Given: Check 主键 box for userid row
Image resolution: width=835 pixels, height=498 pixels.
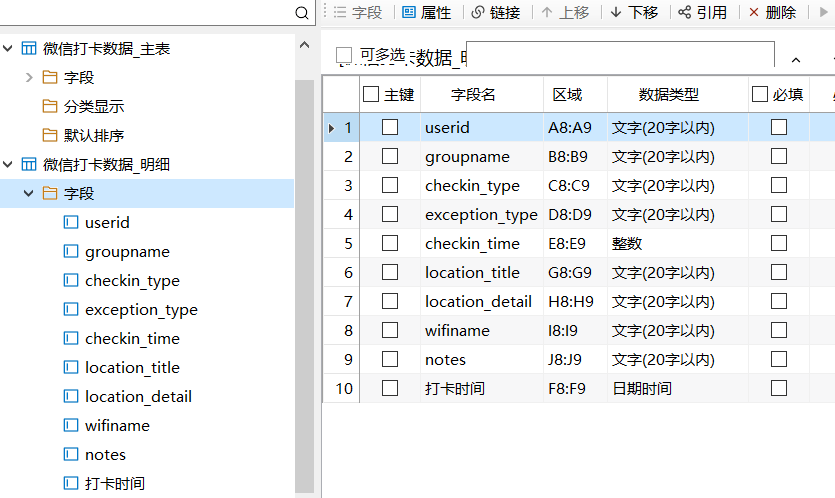Looking at the screenshot, I should point(390,127).
